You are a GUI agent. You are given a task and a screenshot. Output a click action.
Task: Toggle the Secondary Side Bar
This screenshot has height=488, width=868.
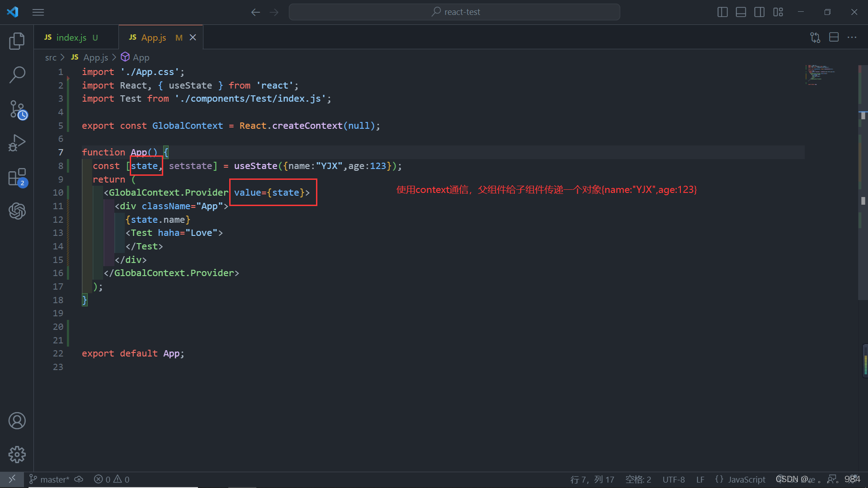pos(759,12)
